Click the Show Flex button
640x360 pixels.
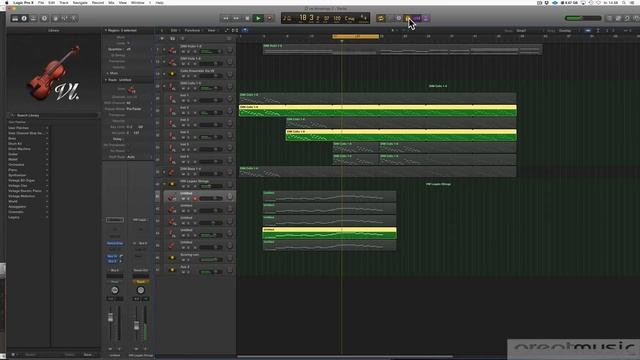(x=235, y=30)
